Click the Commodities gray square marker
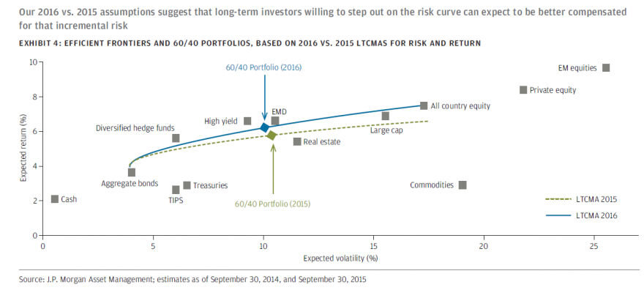 click(463, 185)
